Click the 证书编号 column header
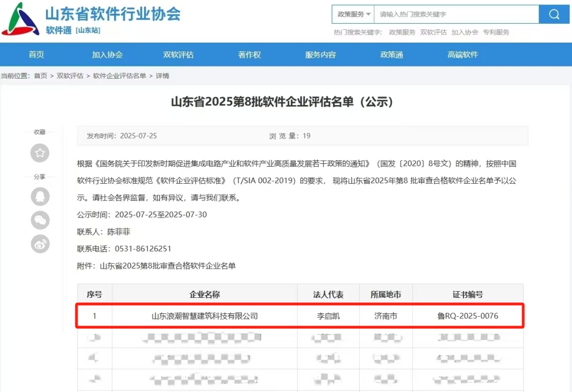This screenshot has height=392, width=572. coord(468,295)
